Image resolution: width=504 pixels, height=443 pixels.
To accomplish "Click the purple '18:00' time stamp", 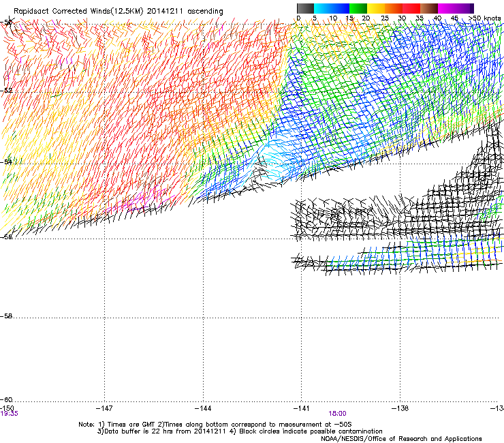I will (337, 414).
